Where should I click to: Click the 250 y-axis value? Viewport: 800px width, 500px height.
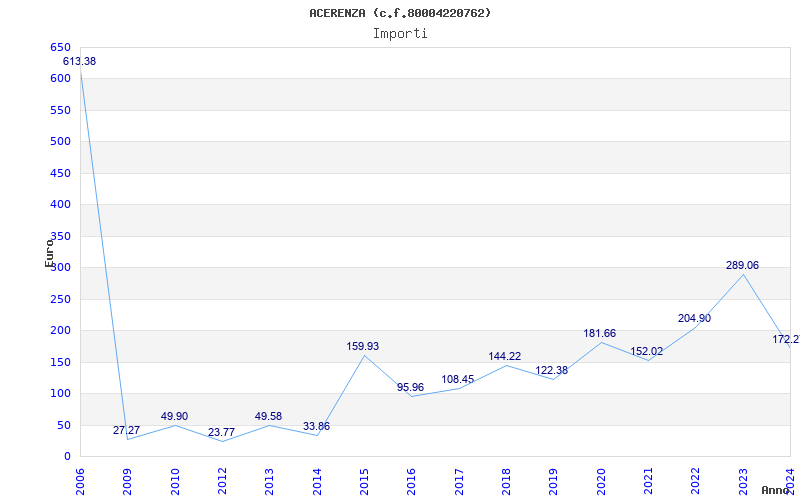pyautogui.click(x=60, y=299)
